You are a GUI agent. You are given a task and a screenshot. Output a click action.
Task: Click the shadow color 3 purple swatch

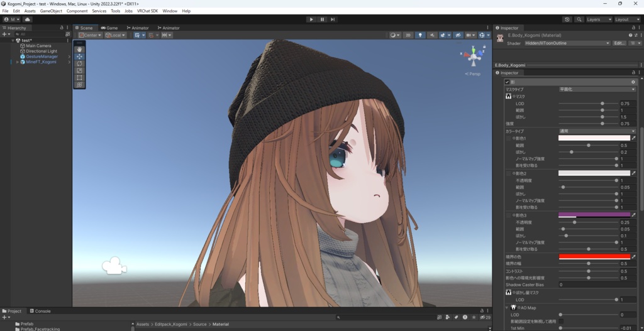point(594,215)
